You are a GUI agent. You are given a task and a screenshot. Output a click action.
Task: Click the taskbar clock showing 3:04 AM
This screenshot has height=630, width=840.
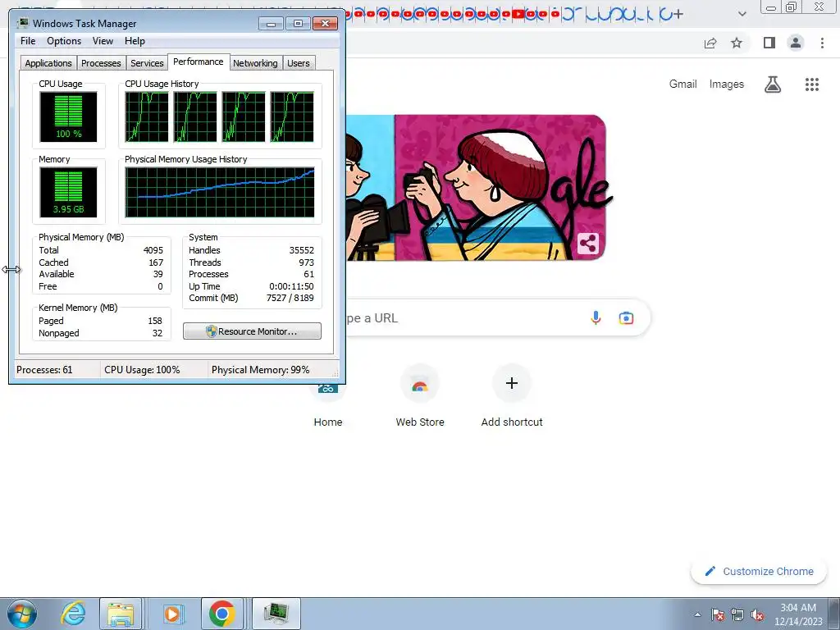pyautogui.click(x=798, y=614)
